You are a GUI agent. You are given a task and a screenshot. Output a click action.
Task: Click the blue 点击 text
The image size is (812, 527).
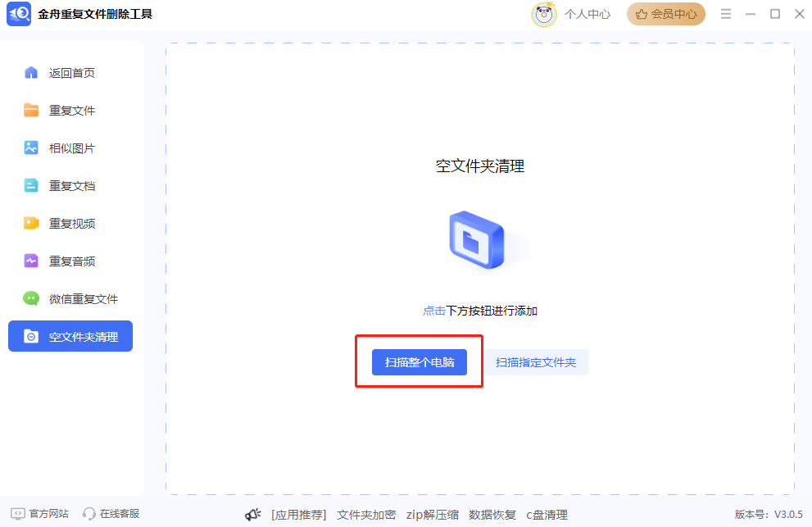pyautogui.click(x=434, y=311)
